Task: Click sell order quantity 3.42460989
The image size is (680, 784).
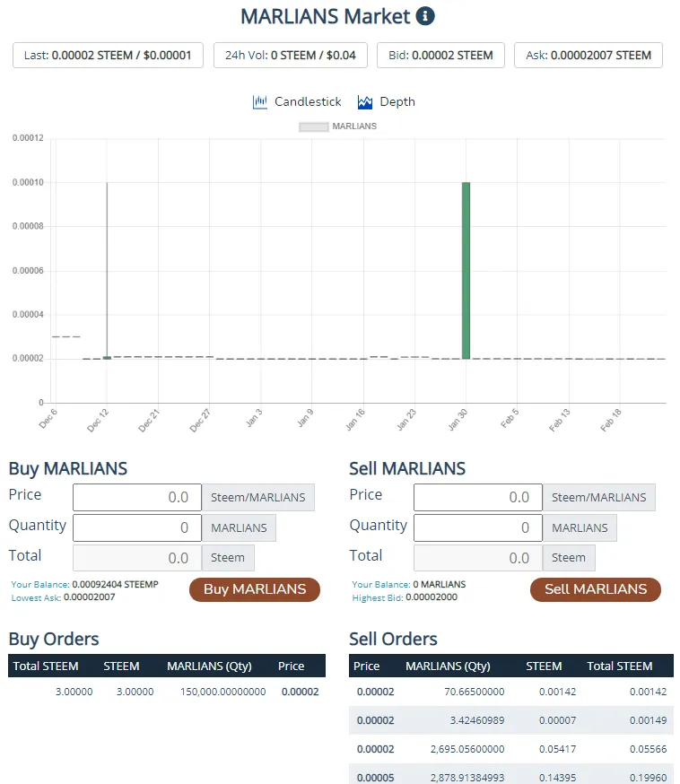Action: pyautogui.click(x=477, y=720)
